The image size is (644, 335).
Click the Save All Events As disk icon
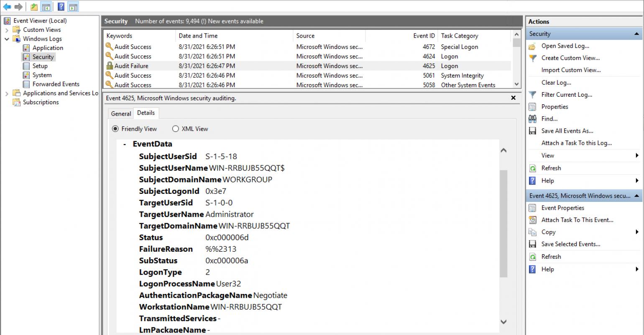click(x=532, y=131)
